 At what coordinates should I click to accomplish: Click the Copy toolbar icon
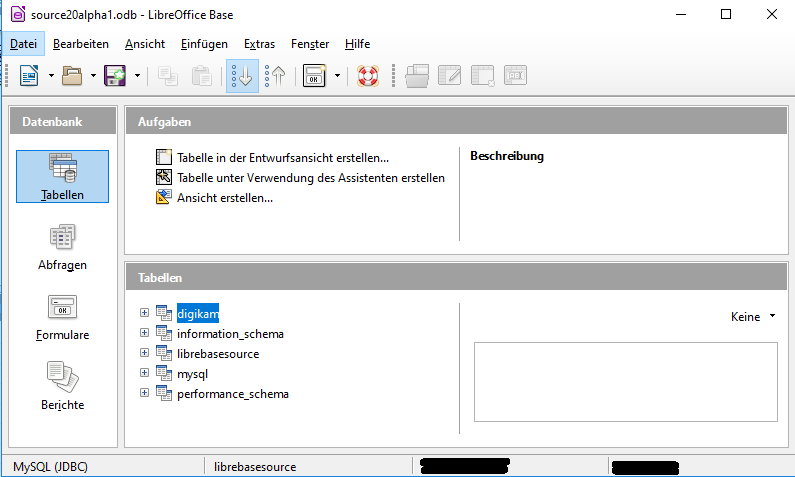[168, 76]
